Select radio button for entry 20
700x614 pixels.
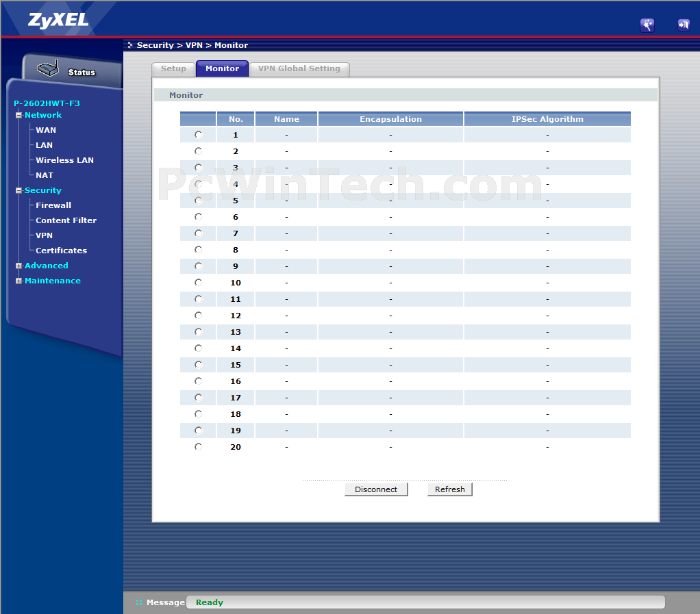tap(198, 447)
